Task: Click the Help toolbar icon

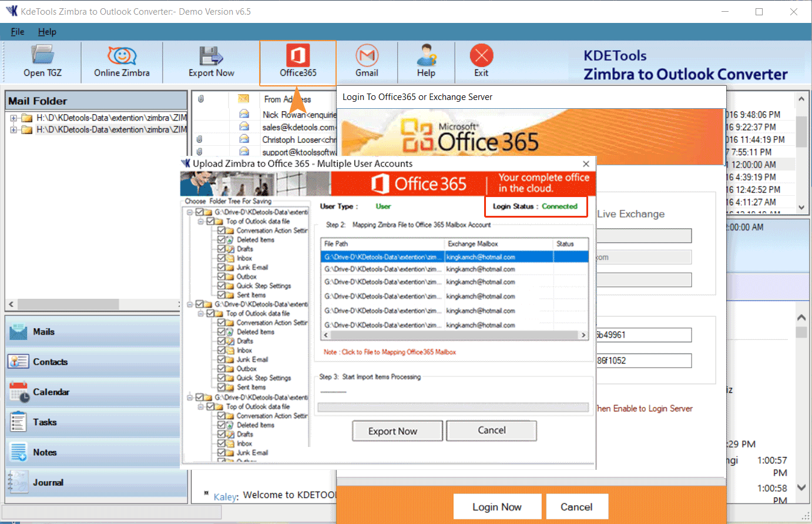Action: point(426,55)
